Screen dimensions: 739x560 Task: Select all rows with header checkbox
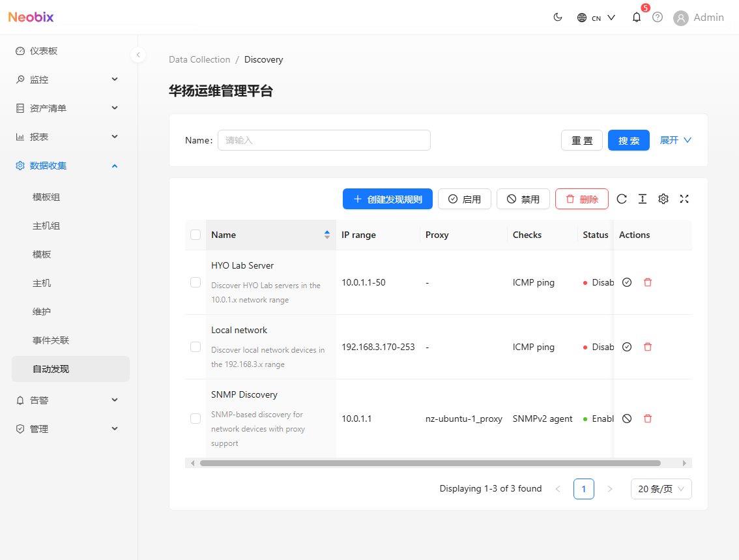click(196, 235)
